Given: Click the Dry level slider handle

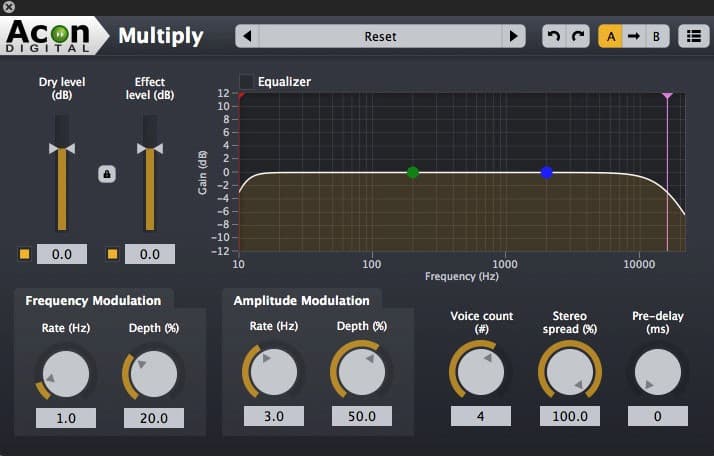Looking at the screenshot, I should 62,148.
